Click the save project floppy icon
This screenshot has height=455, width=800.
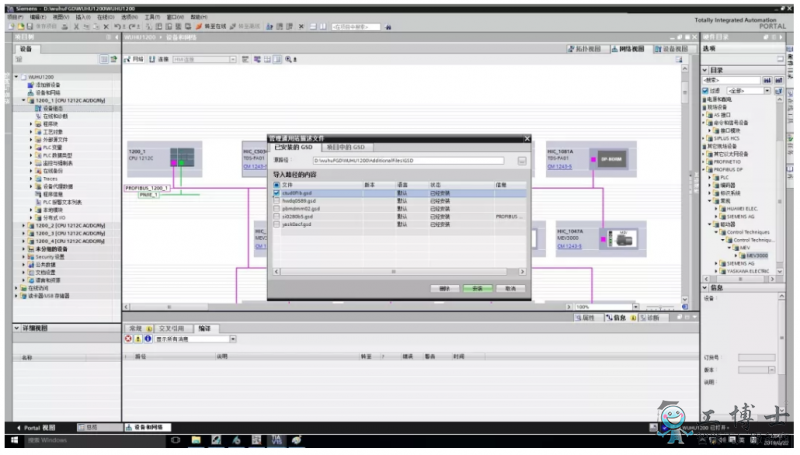click(x=30, y=27)
